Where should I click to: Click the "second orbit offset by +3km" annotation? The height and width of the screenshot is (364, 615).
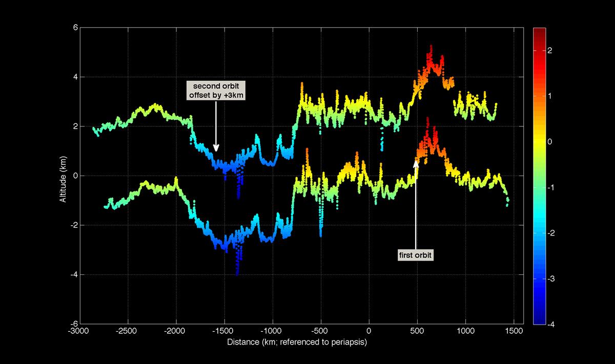pos(216,90)
